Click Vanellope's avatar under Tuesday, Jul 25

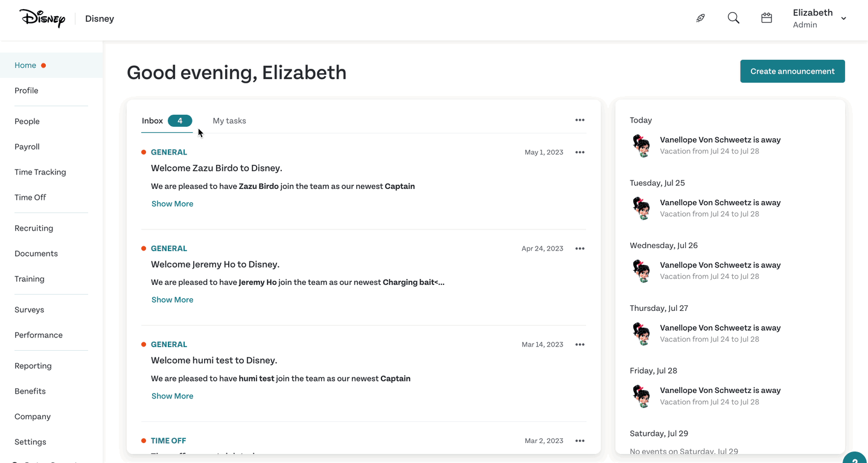pyautogui.click(x=641, y=208)
